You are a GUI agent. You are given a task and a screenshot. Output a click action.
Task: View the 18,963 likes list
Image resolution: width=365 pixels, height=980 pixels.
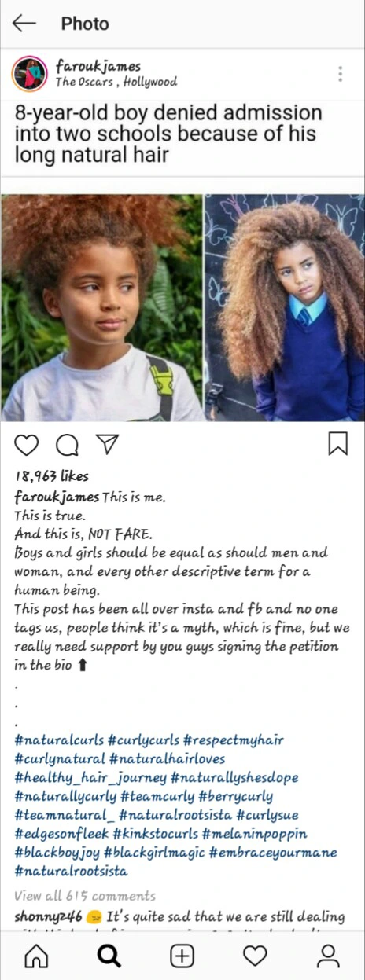tap(52, 476)
